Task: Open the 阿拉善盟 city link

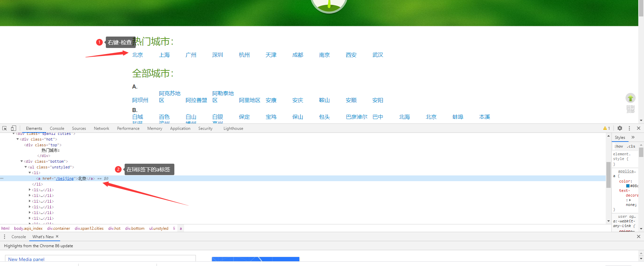Action: (196, 100)
